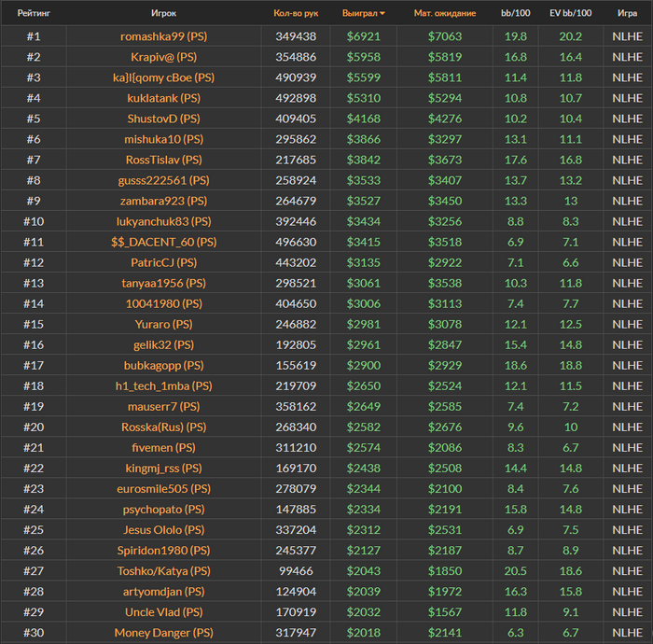
Task: Click Toshko/Katya (PS) player link
Action: click(x=163, y=570)
